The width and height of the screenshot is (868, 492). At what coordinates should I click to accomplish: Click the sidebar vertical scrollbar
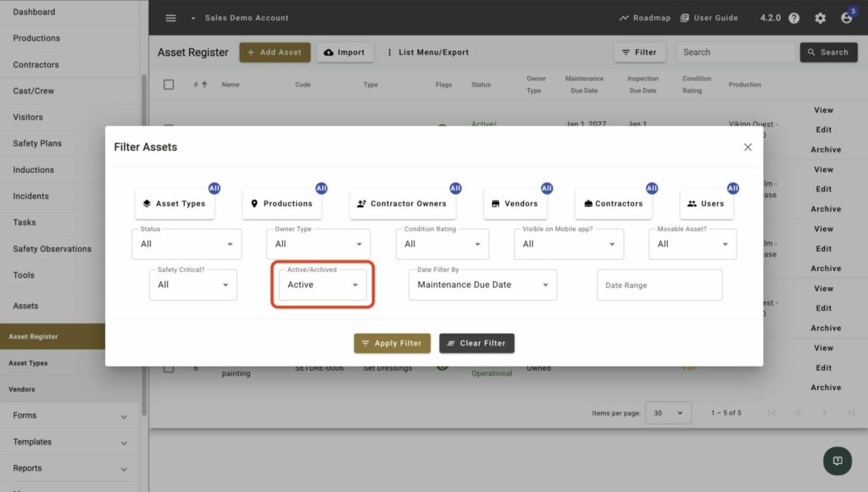pos(144,243)
